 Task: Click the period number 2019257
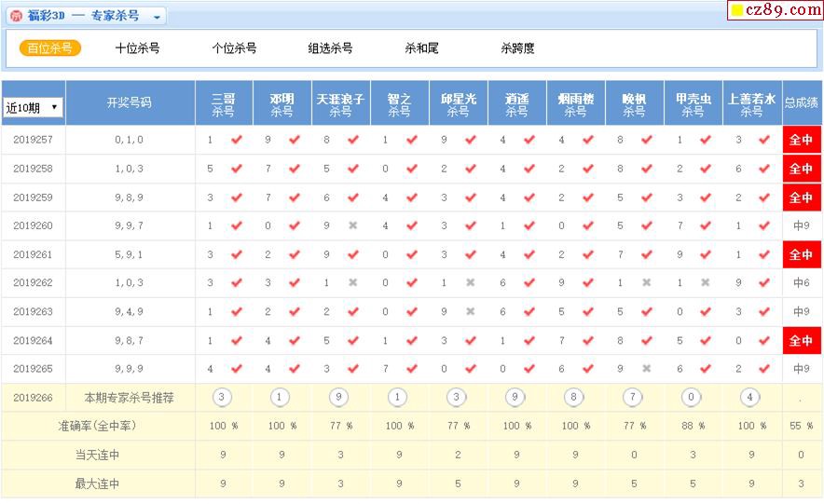34,140
